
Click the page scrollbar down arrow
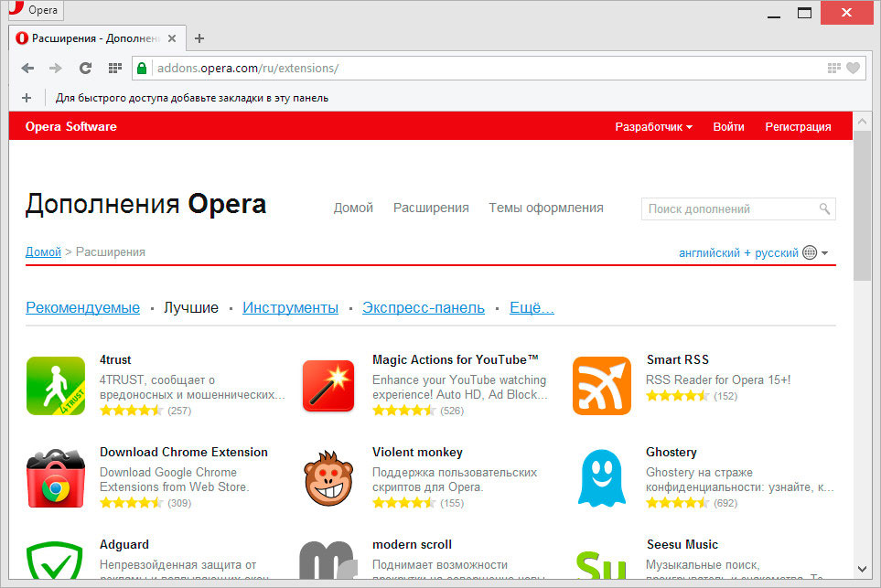tap(862, 570)
